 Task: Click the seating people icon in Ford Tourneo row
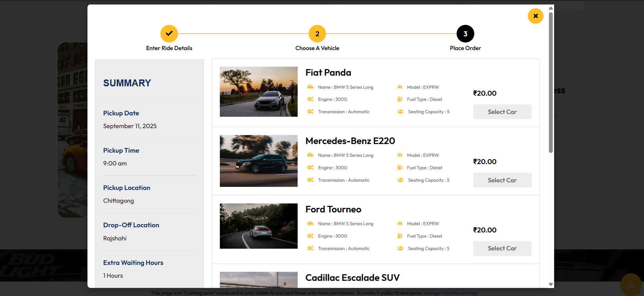(x=400, y=248)
